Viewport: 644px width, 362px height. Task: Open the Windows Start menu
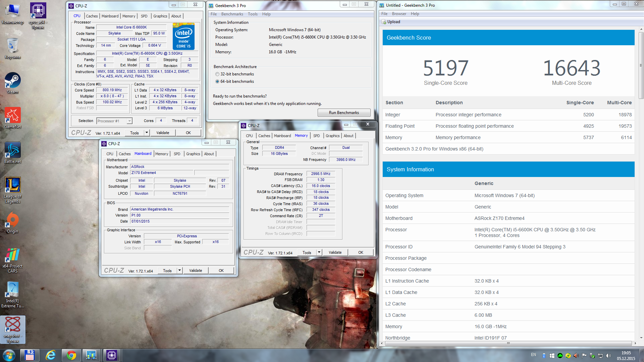9,355
